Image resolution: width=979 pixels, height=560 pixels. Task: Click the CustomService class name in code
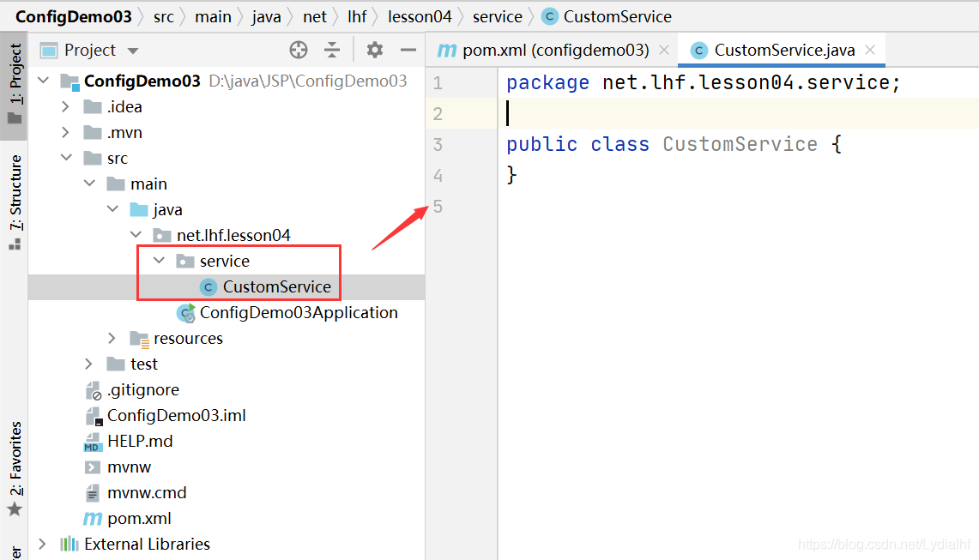click(x=740, y=144)
